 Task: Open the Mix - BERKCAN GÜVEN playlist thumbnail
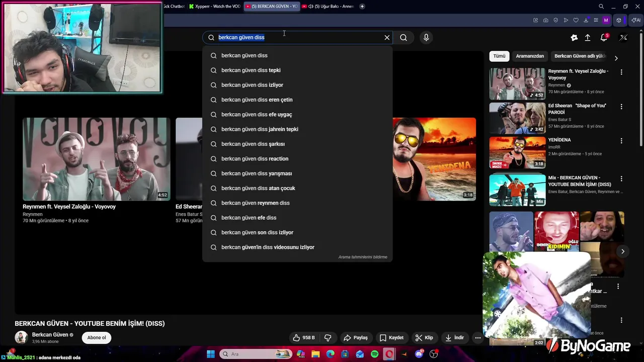517,190
